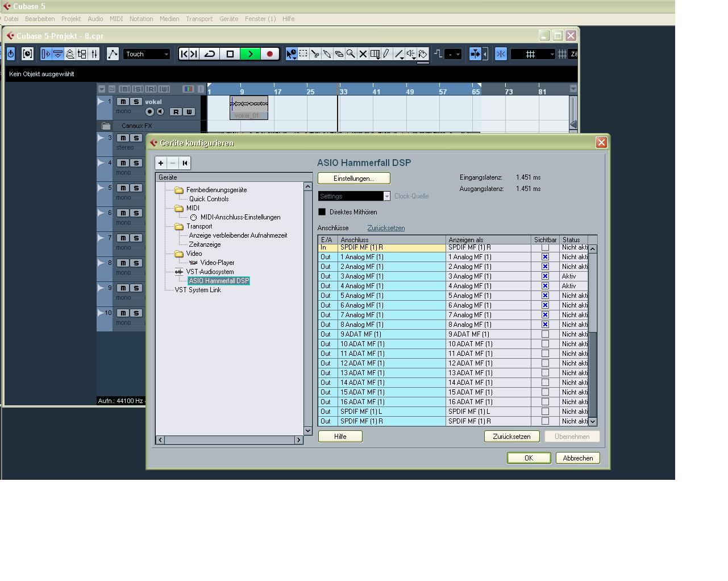This screenshot has height=581, width=728.
Task: Uncheck Sichtbar for 1 Analog MF (1)
Action: click(x=545, y=257)
